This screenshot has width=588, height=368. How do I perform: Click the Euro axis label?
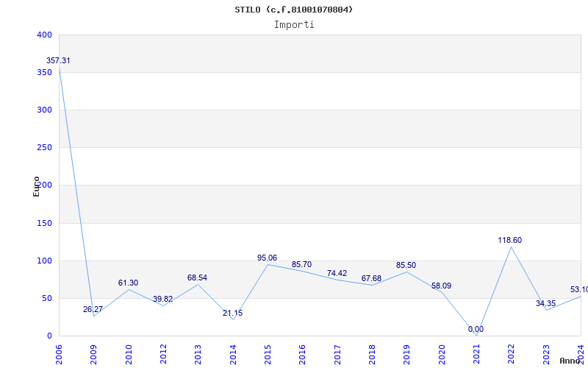coord(36,186)
